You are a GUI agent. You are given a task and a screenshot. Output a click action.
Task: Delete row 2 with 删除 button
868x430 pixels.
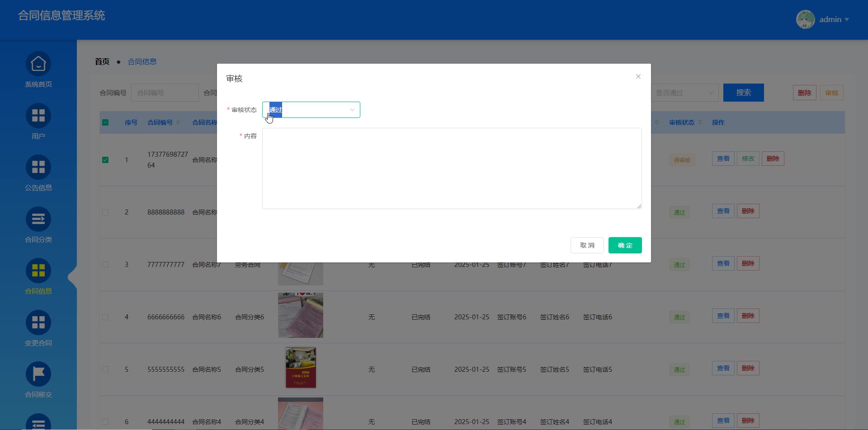tap(748, 211)
